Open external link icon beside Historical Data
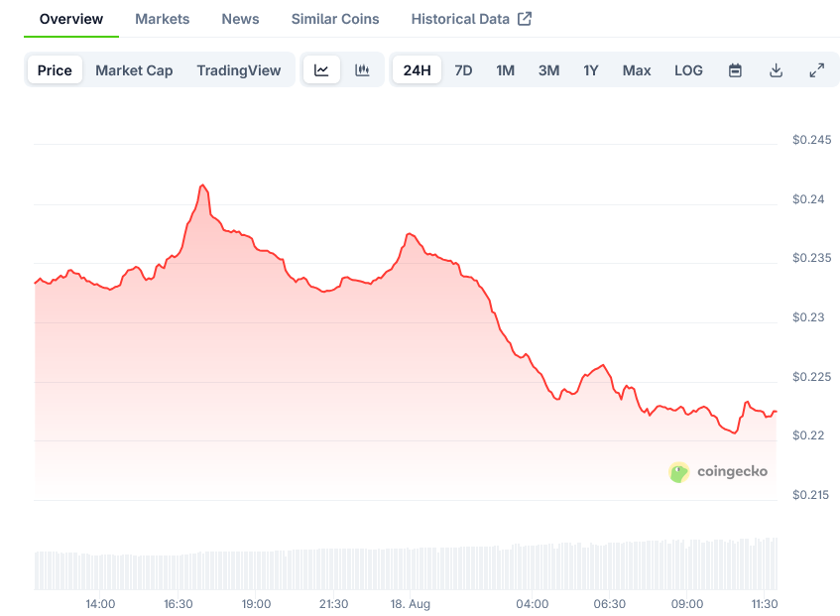This screenshot has width=840, height=616. click(525, 19)
